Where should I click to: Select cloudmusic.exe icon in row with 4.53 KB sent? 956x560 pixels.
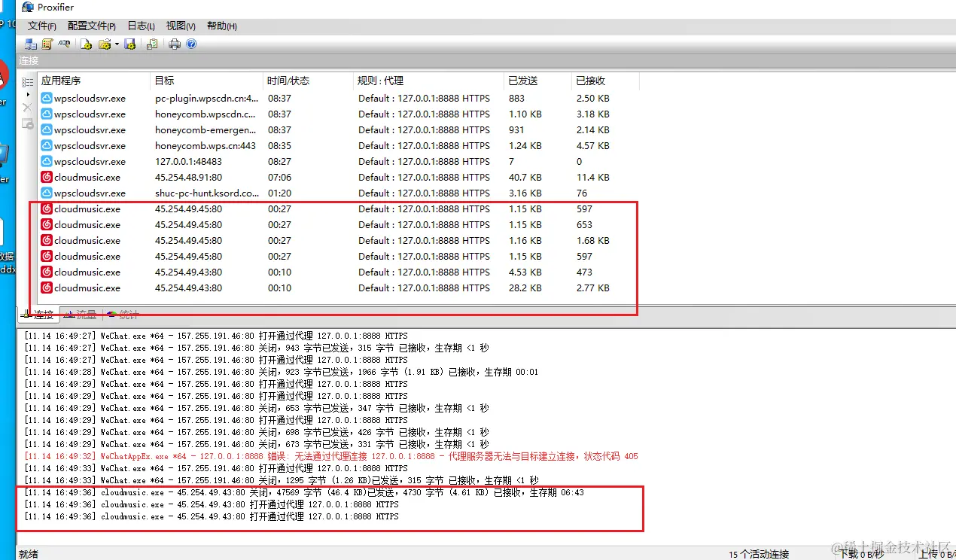[x=47, y=272]
